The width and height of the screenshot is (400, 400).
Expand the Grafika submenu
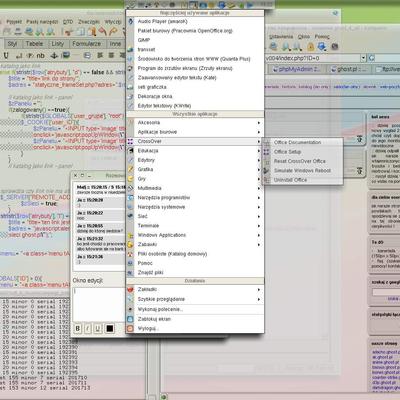[195, 169]
